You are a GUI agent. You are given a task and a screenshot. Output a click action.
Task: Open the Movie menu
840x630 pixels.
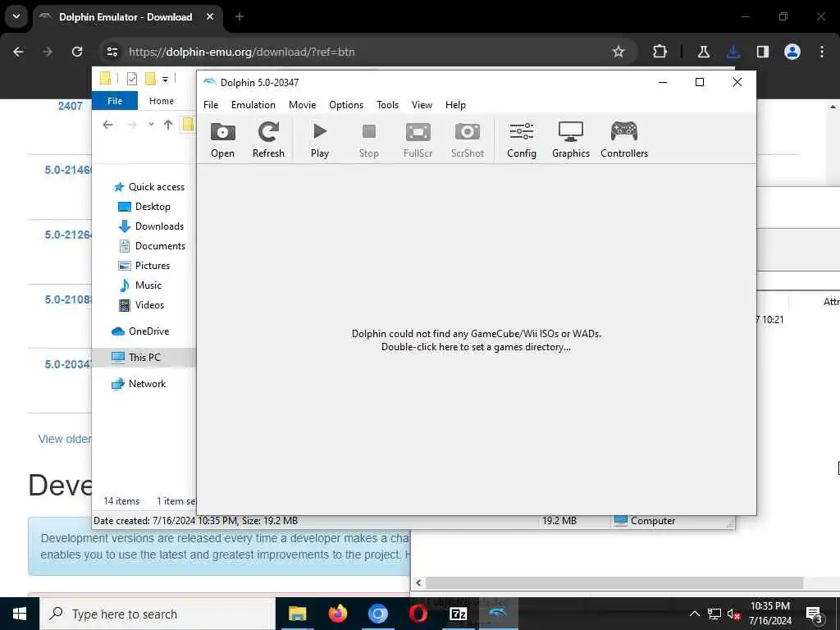click(x=302, y=105)
